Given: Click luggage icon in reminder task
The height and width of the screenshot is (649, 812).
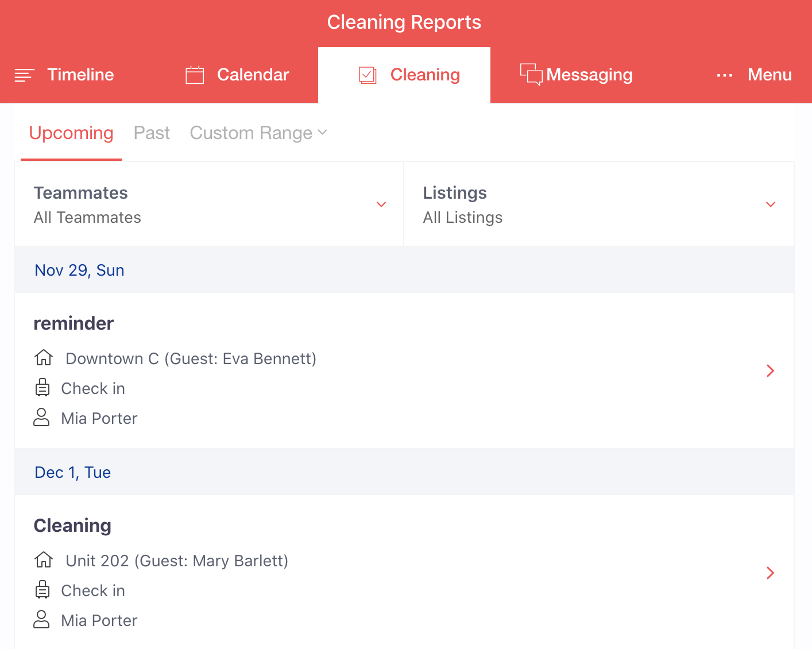Looking at the screenshot, I should [42, 388].
